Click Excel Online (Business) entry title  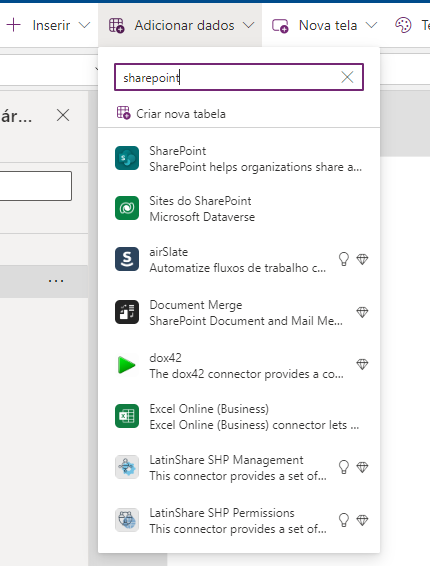coord(209,409)
